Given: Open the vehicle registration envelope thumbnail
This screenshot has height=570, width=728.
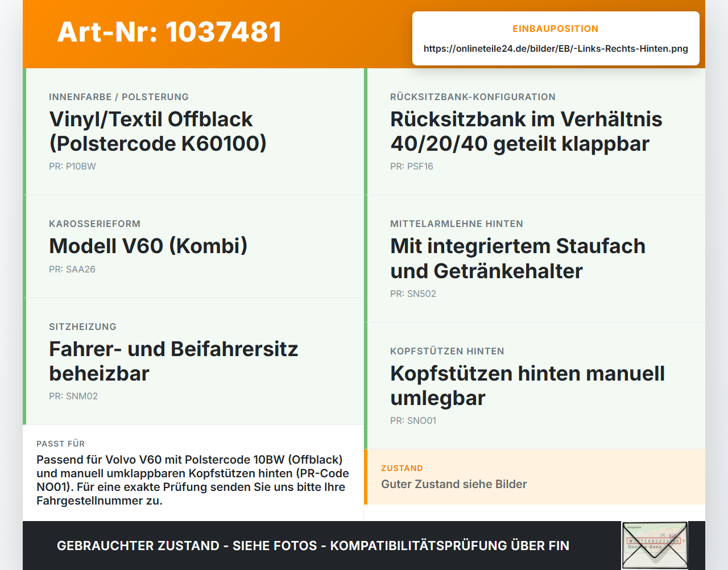Looking at the screenshot, I should pyautogui.click(x=654, y=546).
